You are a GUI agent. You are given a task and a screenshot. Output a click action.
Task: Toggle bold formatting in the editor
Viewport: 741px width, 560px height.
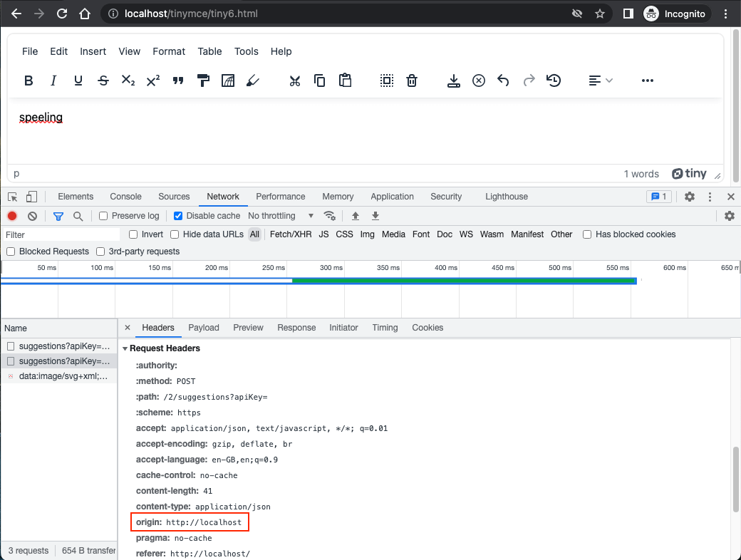point(28,81)
